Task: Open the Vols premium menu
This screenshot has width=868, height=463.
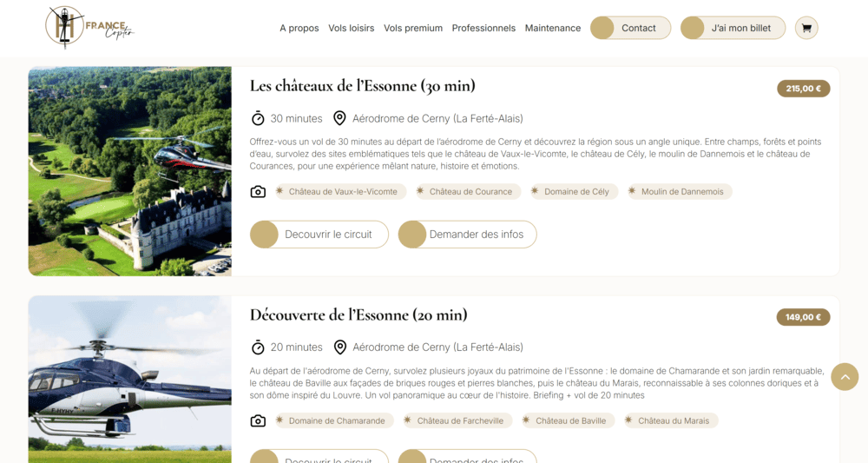Action: (413, 29)
